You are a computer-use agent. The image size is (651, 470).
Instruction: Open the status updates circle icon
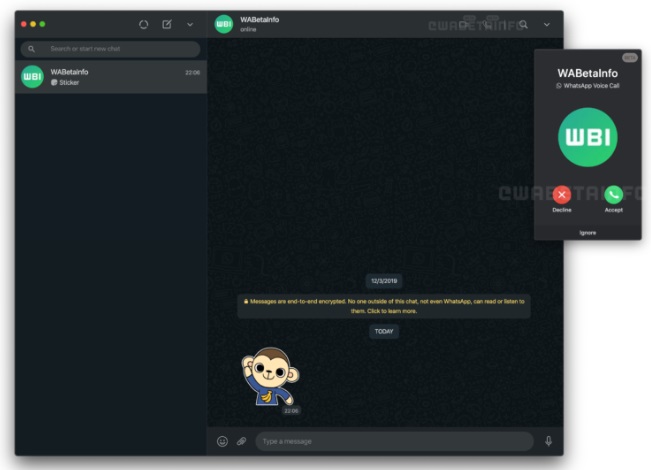144,24
